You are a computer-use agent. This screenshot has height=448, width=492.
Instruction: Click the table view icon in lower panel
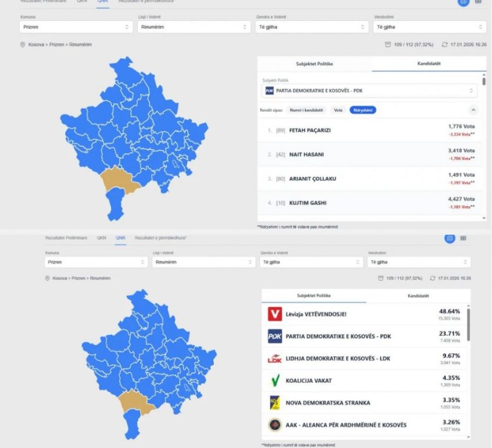click(463, 238)
